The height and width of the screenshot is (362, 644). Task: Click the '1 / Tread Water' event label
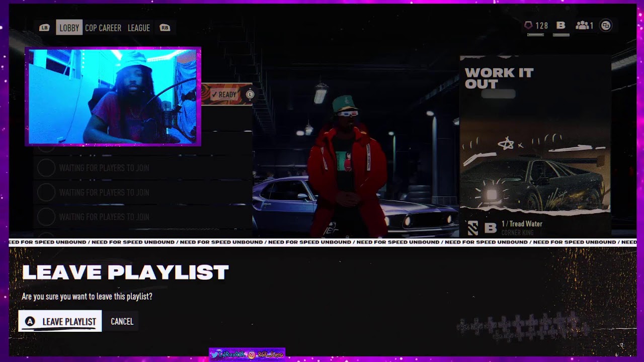point(522,224)
